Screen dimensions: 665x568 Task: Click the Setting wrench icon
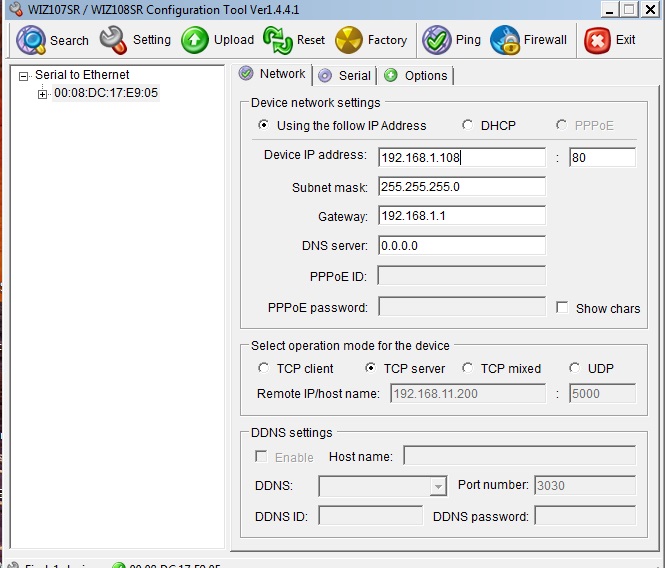pos(113,40)
